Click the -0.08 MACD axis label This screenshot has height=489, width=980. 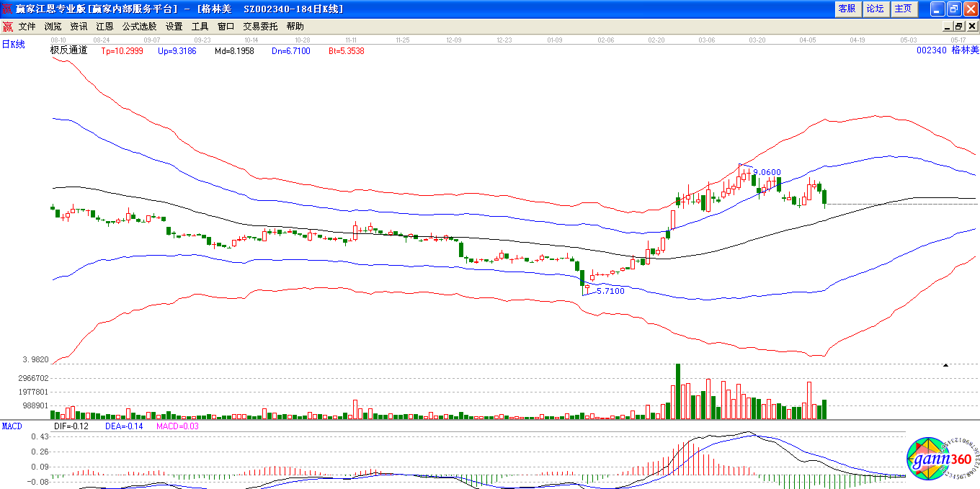38,481
